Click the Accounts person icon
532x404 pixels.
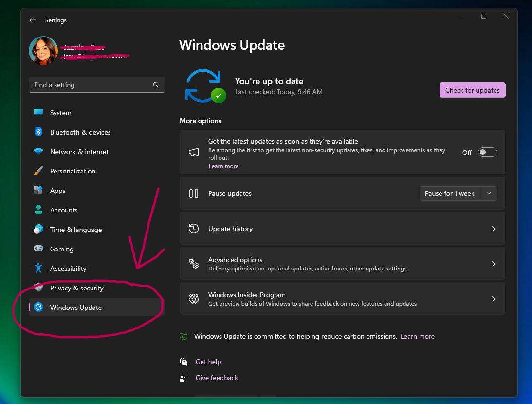click(x=38, y=210)
